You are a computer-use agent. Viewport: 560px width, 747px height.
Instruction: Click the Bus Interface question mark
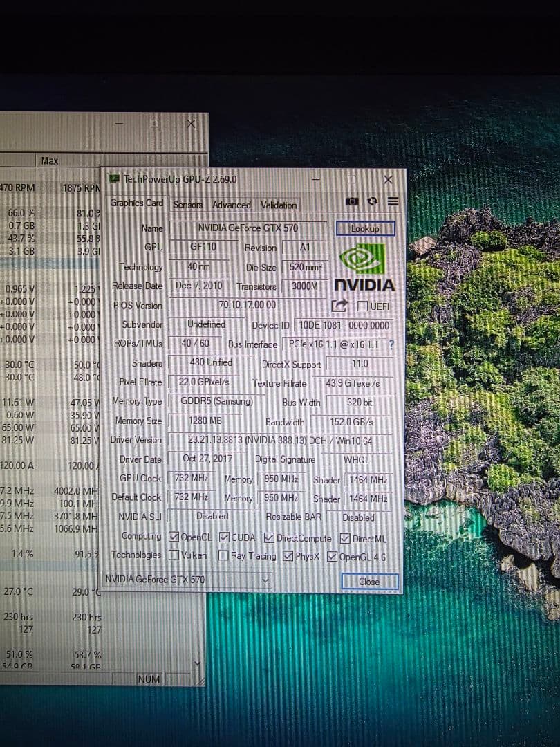[391, 345]
